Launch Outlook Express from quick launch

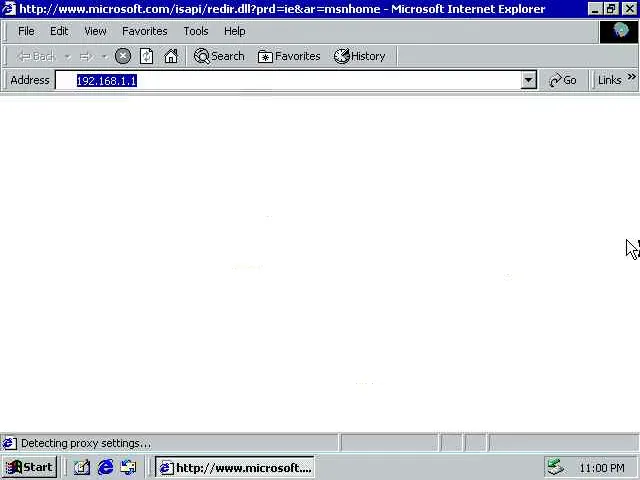(x=129, y=467)
